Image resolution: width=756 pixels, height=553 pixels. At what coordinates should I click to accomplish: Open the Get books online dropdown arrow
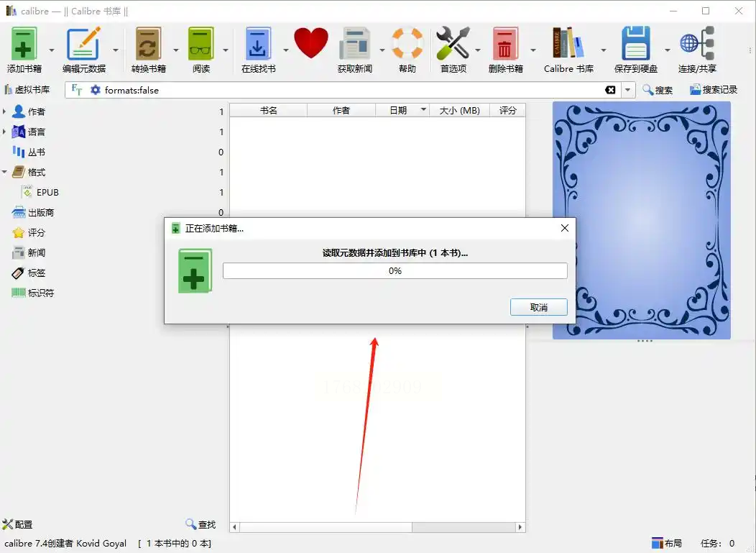click(285, 50)
